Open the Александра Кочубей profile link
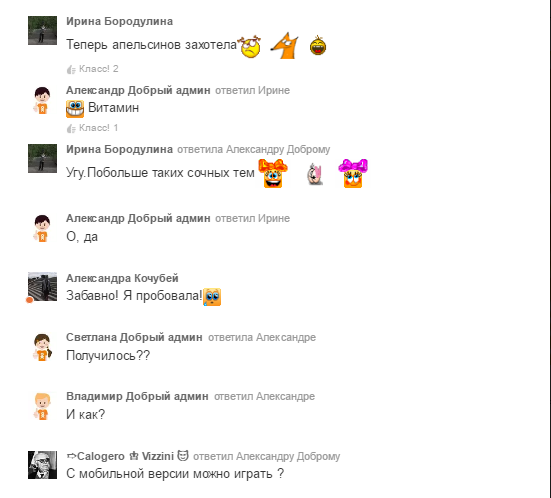The height and width of the screenshot is (498, 551). tap(122, 278)
